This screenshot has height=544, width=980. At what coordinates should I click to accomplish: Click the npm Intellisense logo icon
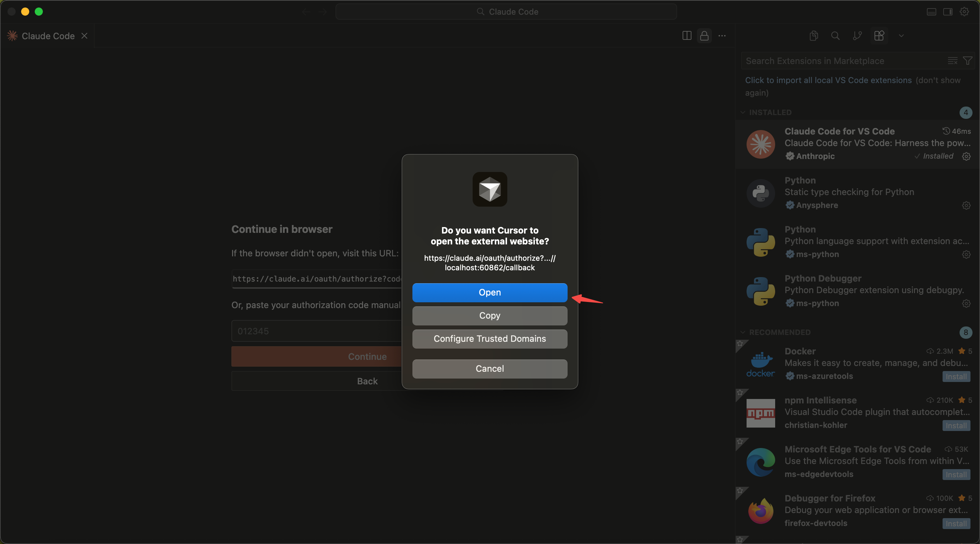point(761,413)
